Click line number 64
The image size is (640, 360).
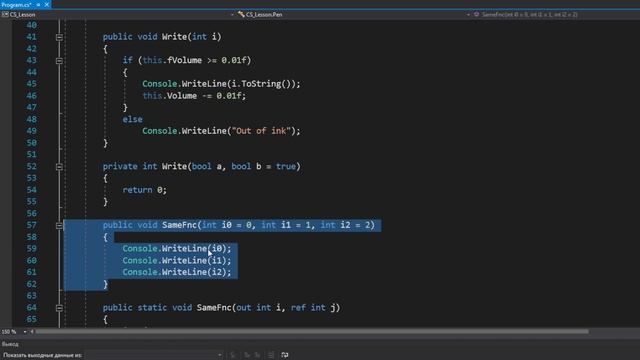31,308
